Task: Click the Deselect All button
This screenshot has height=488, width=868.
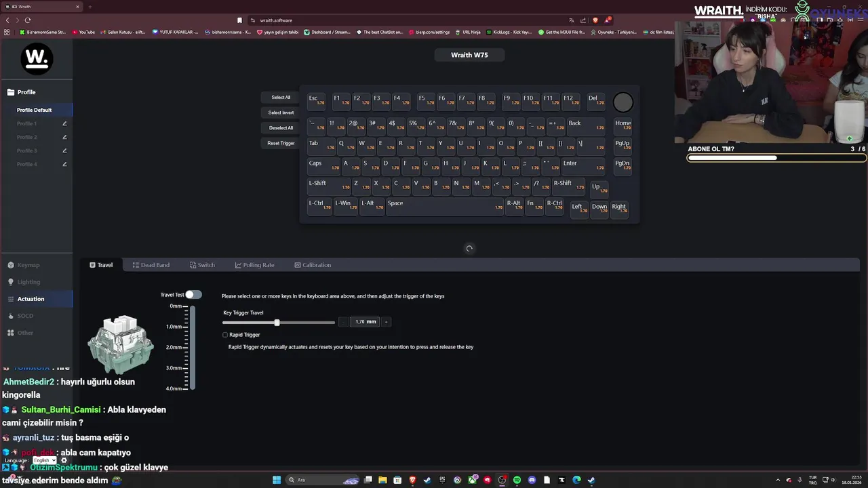Action: point(281,128)
